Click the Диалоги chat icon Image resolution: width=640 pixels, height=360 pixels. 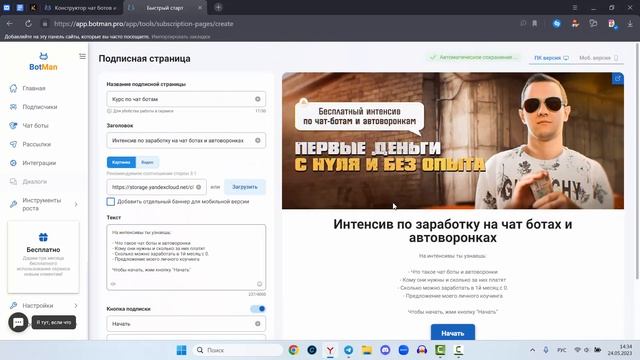coord(13,182)
